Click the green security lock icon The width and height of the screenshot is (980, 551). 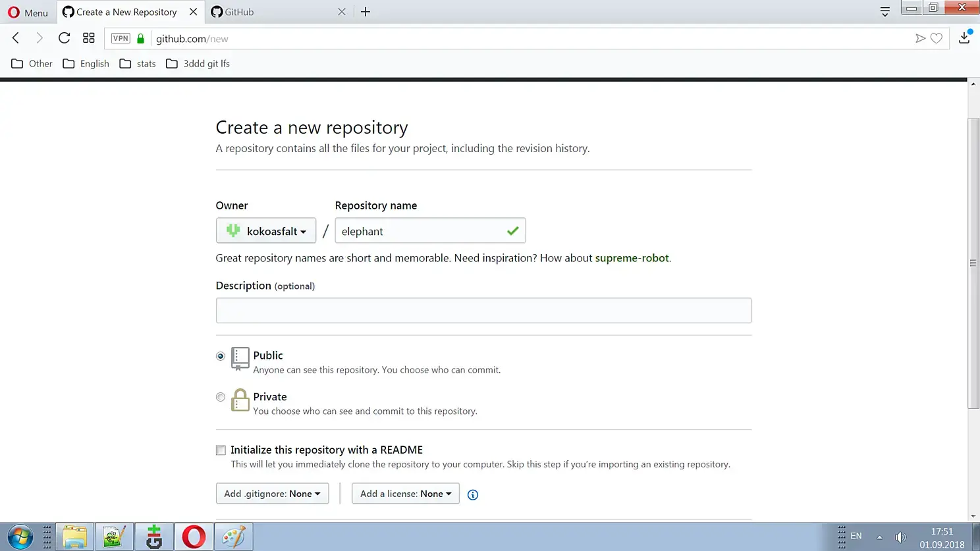coord(140,39)
